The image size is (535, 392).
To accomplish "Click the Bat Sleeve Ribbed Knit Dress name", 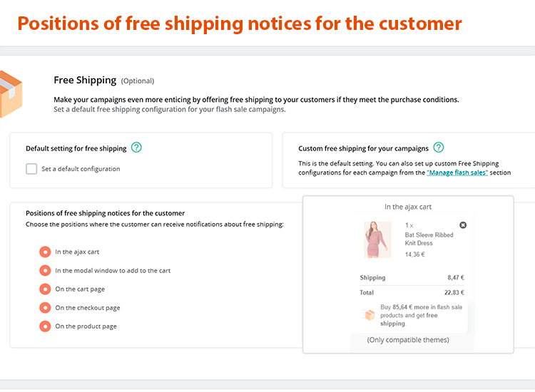I will point(429,239).
